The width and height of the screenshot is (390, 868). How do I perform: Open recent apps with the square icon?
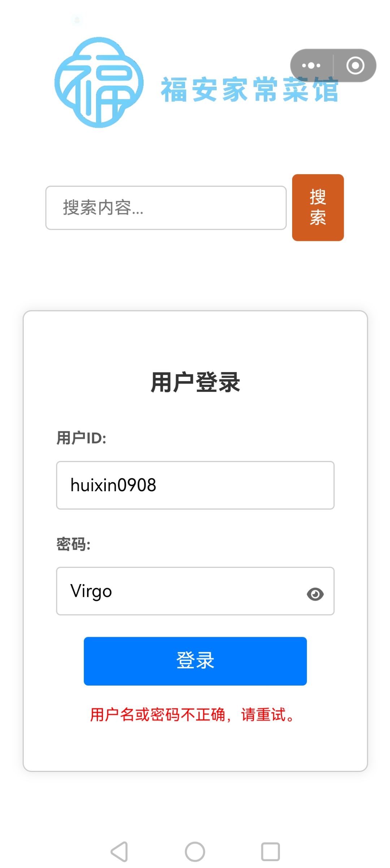click(x=270, y=852)
